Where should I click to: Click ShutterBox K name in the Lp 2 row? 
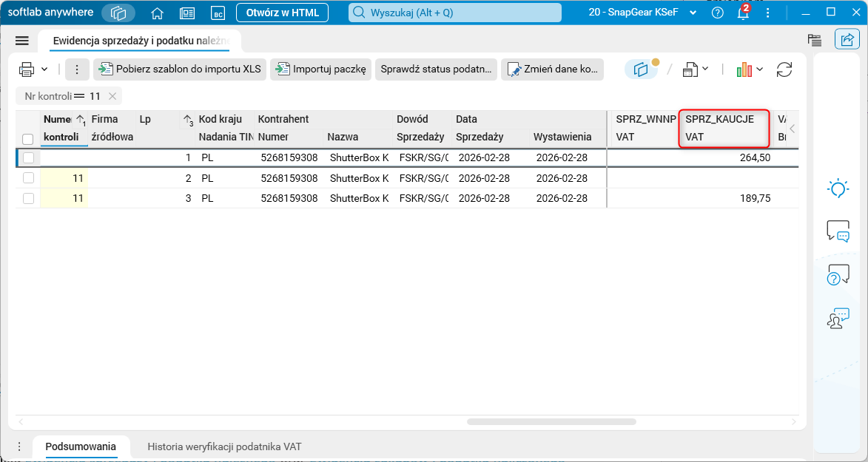pyautogui.click(x=359, y=178)
